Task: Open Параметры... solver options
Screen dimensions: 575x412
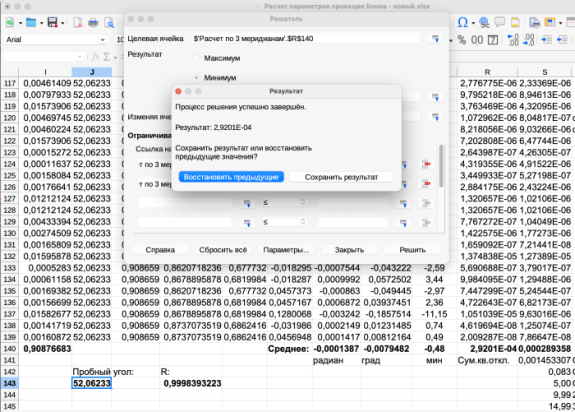Action: coord(286,250)
